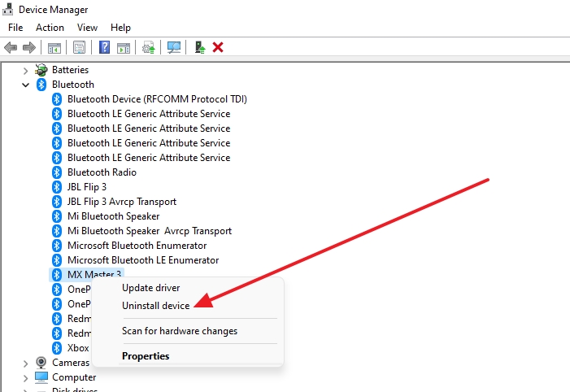This screenshot has width=570, height=392.
Task: Click Bluetooth icon beside Microsoft Bluetooth Enumerator
Action: [x=57, y=246]
